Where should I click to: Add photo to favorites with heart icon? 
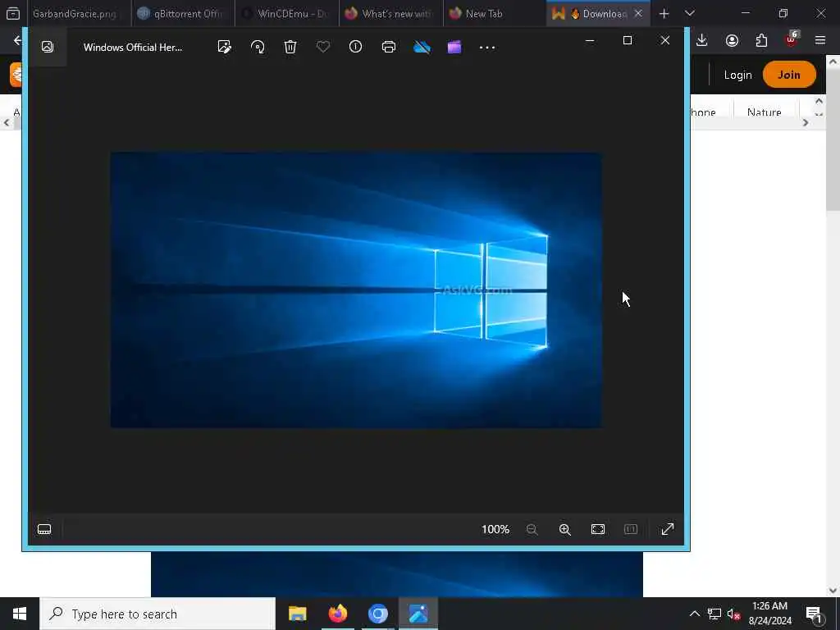(x=323, y=47)
